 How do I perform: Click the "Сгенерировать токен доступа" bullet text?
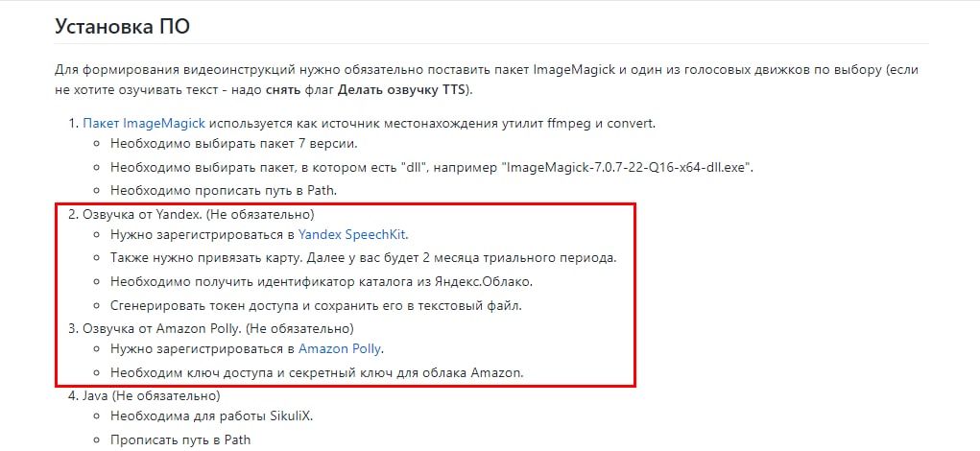(316, 306)
